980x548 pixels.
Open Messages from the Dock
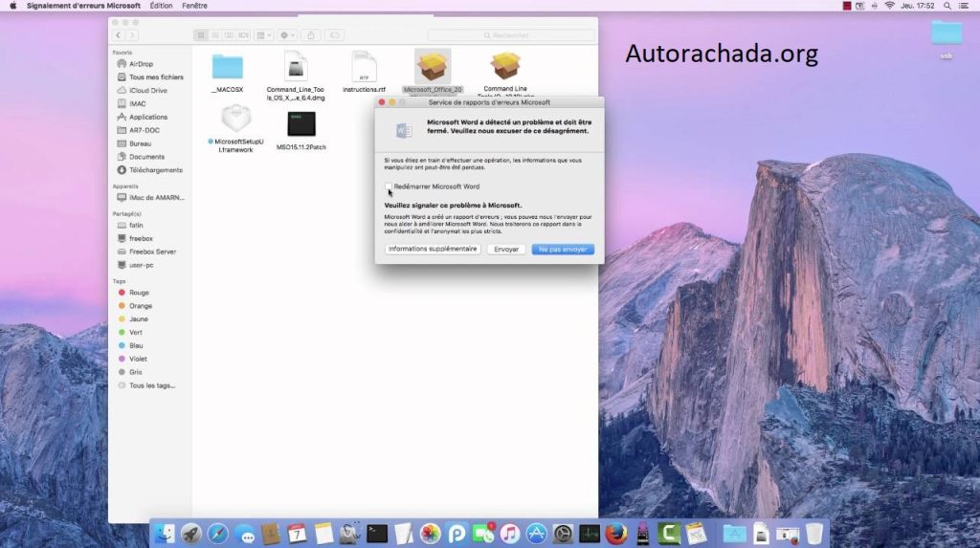[245, 535]
